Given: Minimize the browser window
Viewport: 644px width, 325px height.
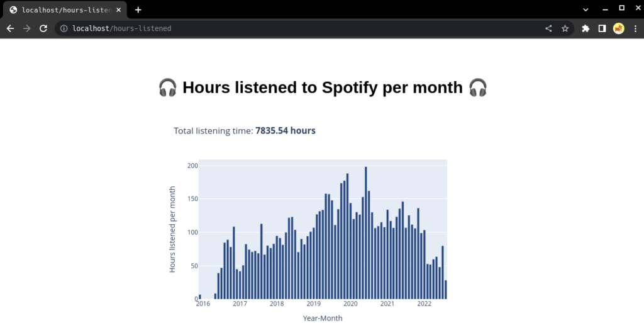Looking at the screenshot, I should [605, 9].
